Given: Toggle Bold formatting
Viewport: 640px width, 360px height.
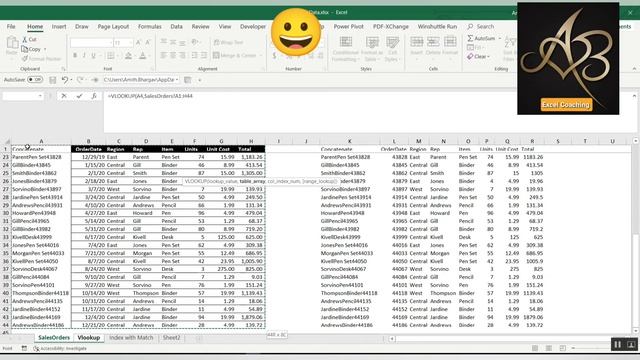Looking at the screenshot, I should 75,56.
